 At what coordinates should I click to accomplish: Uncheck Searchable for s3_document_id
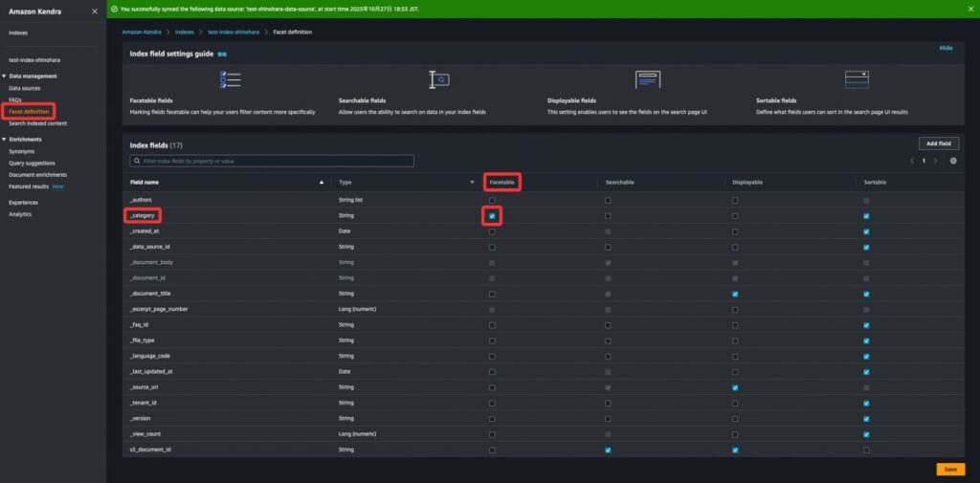[608, 450]
